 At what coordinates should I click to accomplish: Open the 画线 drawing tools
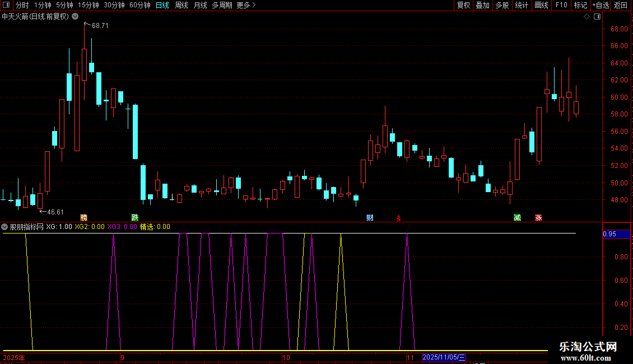point(541,5)
